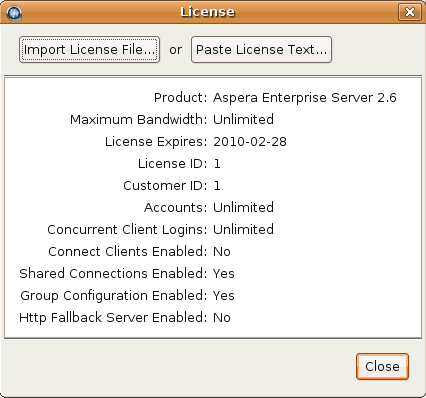Click the 'Accounts:' label
This screenshot has width=426, height=398.
pos(175,208)
